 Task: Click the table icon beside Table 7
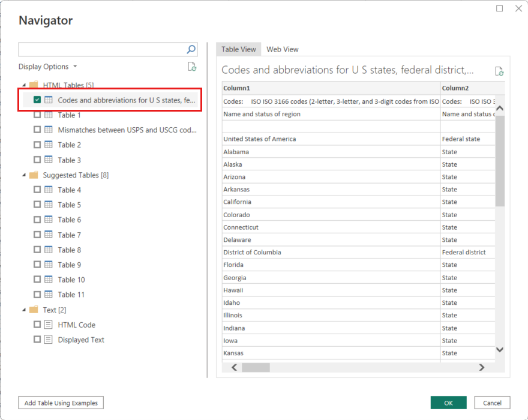(x=49, y=235)
